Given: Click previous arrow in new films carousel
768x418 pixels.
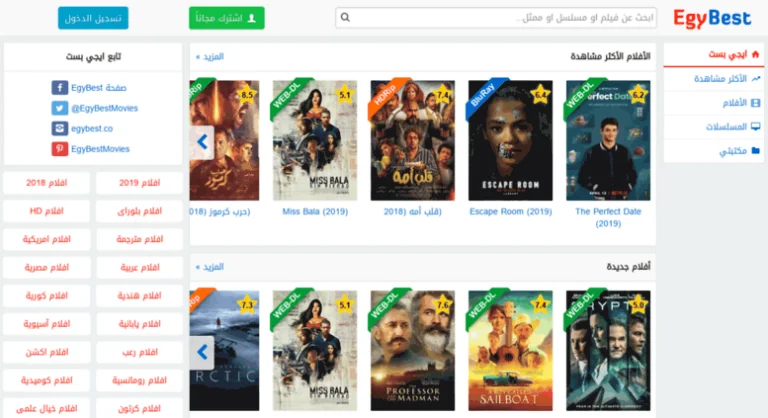Looking at the screenshot, I should tap(202, 352).
